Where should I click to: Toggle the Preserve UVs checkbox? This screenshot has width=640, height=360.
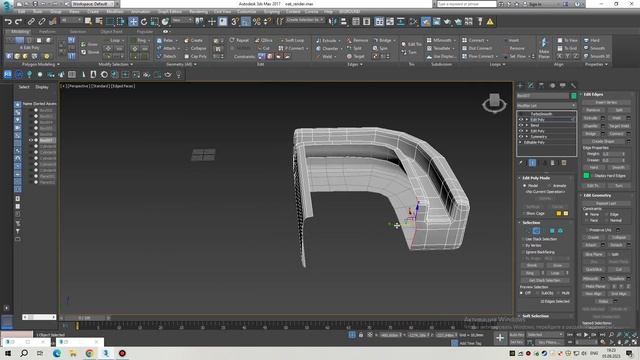pos(587,230)
